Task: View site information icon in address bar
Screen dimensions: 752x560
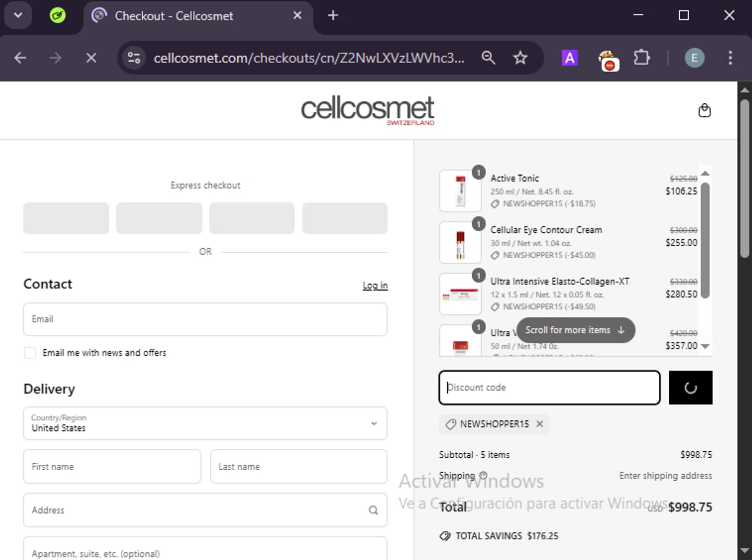Action: point(134,58)
